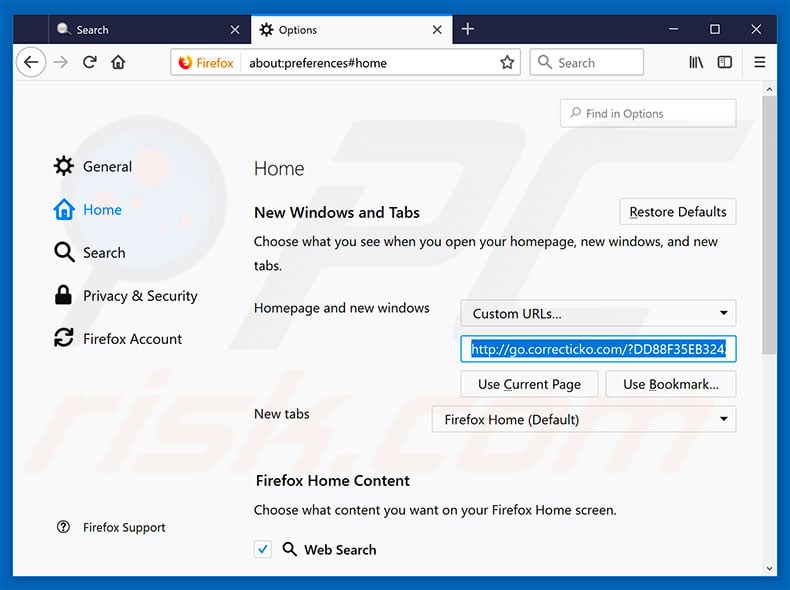The height and width of the screenshot is (590, 790).
Task: Open the hamburger application menu
Action: 760,62
